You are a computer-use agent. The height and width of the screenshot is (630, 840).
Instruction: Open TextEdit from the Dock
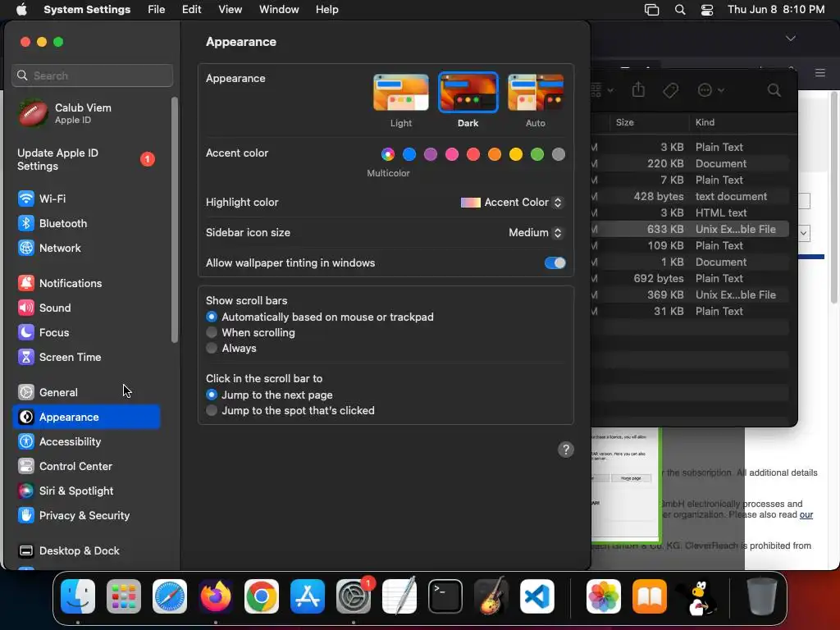pyautogui.click(x=399, y=596)
